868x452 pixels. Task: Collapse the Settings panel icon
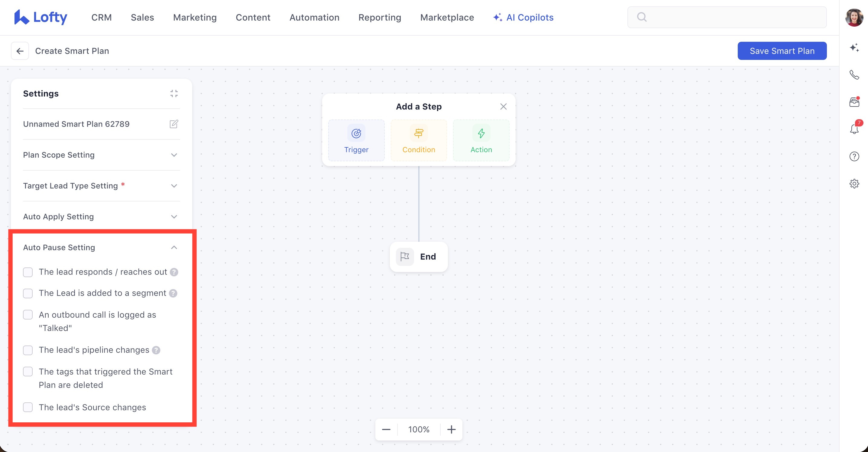(174, 93)
